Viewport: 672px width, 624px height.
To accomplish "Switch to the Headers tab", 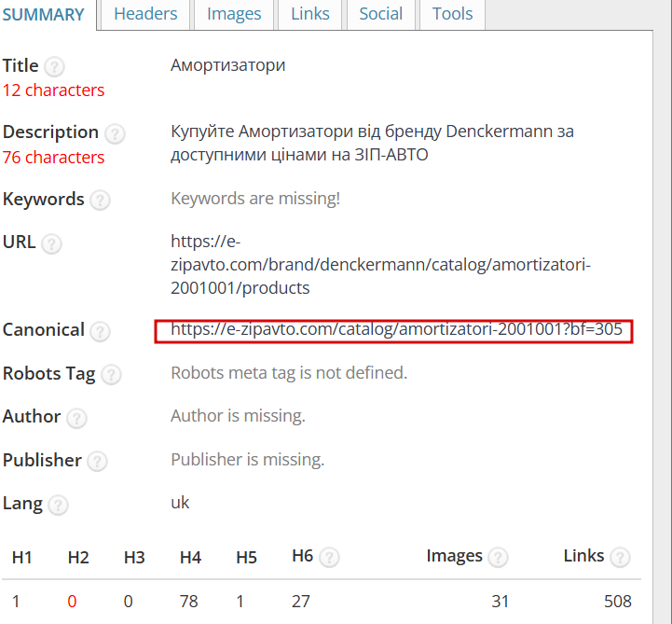I will point(145,14).
